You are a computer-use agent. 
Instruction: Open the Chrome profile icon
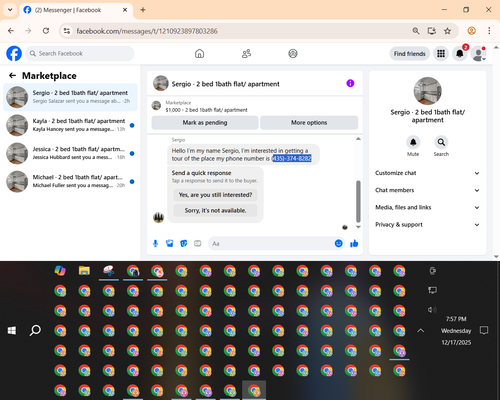coord(471,31)
